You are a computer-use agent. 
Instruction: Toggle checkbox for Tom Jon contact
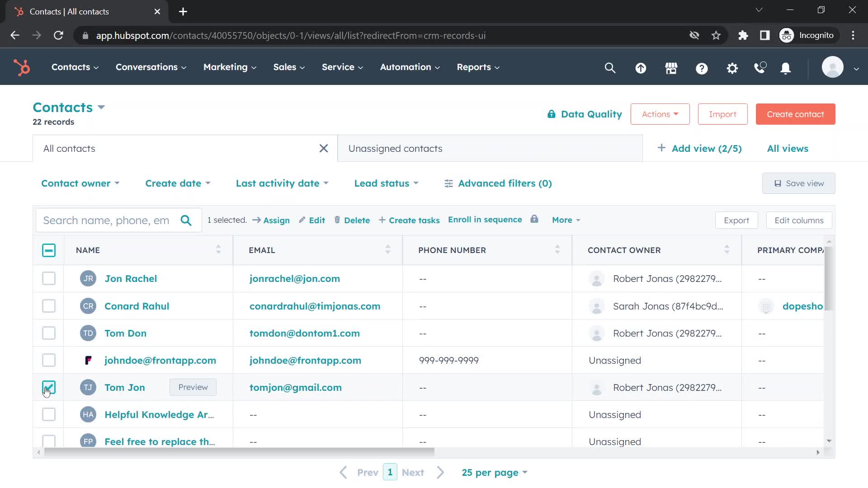coord(49,387)
